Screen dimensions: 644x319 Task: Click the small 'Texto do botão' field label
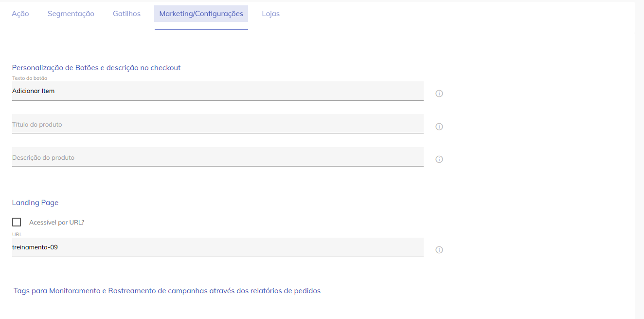30,78
